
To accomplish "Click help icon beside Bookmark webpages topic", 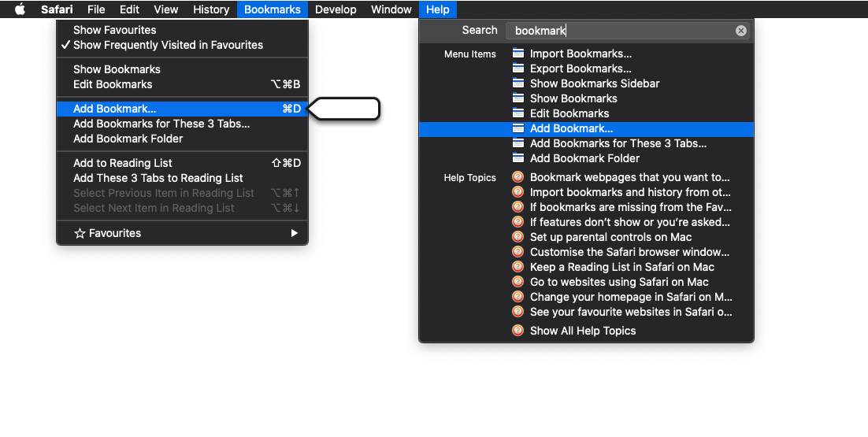I will coord(517,177).
